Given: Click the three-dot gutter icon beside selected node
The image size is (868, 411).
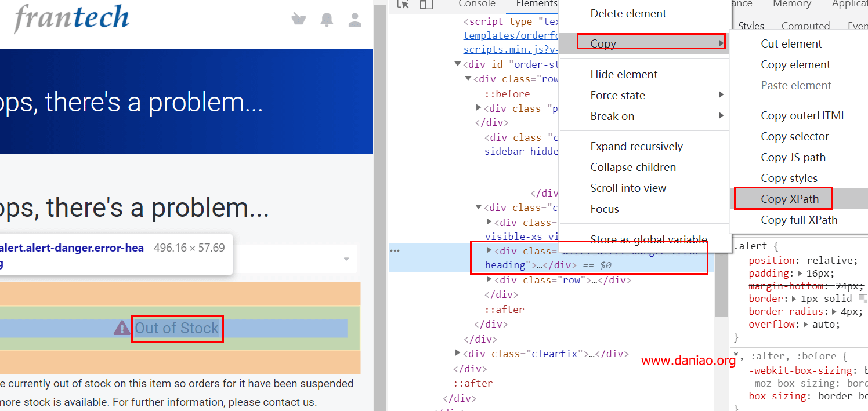Looking at the screenshot, I should tap(395, 251).
